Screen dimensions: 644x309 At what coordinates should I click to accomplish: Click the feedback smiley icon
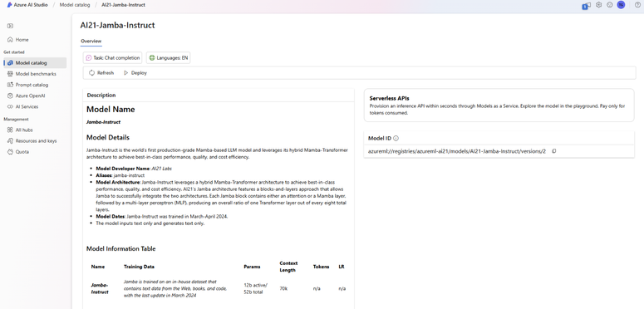pos(609,5)
